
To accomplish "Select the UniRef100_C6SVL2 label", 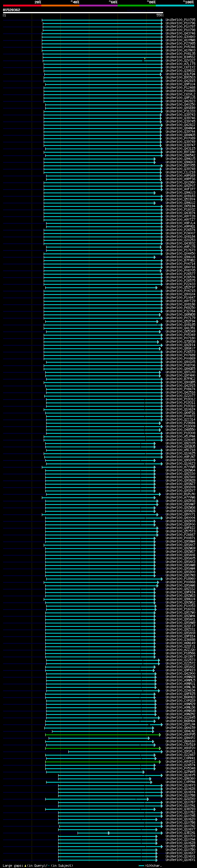I will pyautogui.click(x=180, y=94).
